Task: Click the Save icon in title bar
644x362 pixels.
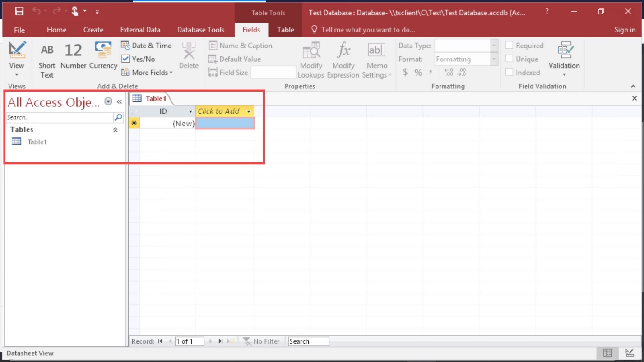Action: 19,12
